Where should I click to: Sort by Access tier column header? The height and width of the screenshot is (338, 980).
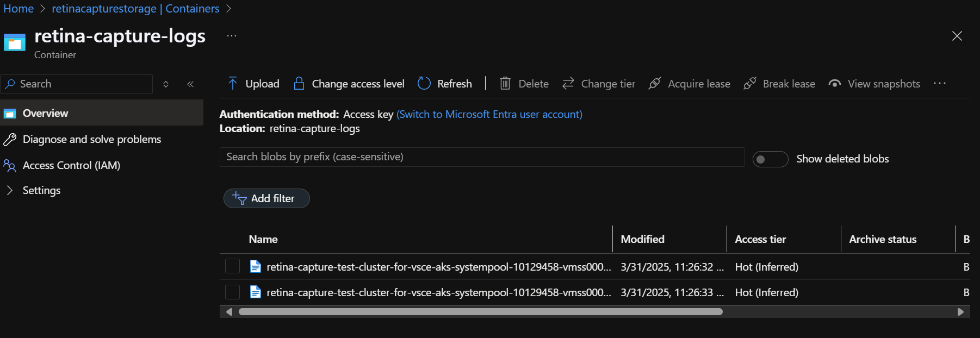[760, 239]
